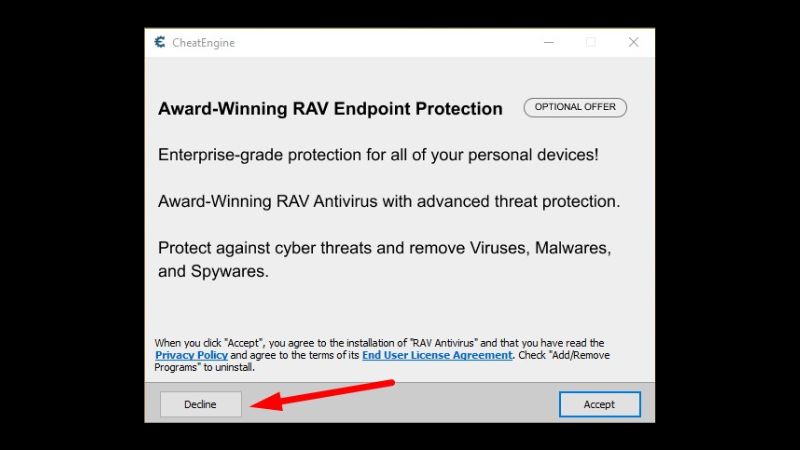Click the 'Enterprise-grade protection' sentence

[378, 155]
